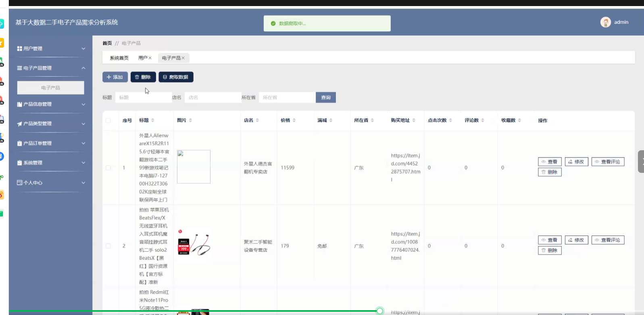Click the green progress bar handle at bottom

[379, 311]
